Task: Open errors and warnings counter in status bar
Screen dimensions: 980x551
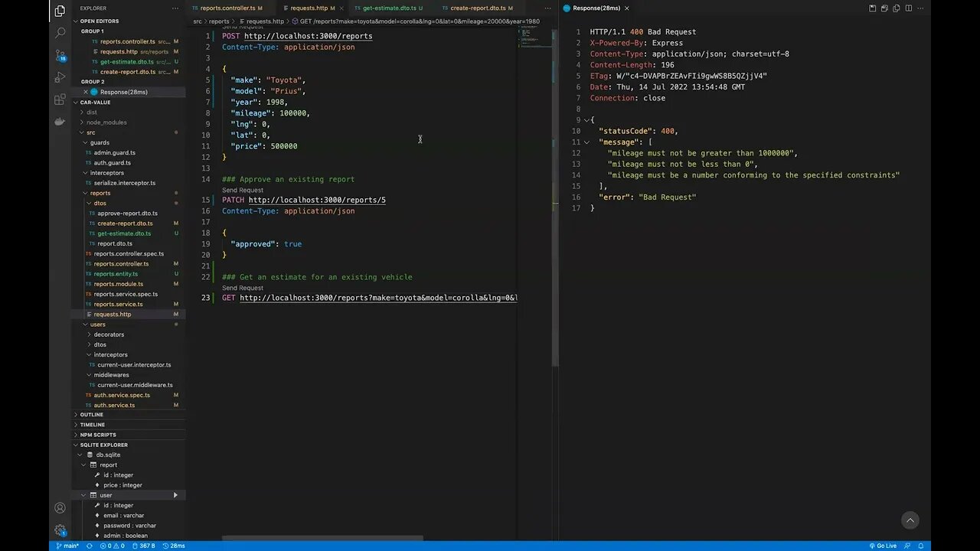Action: point(113,546)
